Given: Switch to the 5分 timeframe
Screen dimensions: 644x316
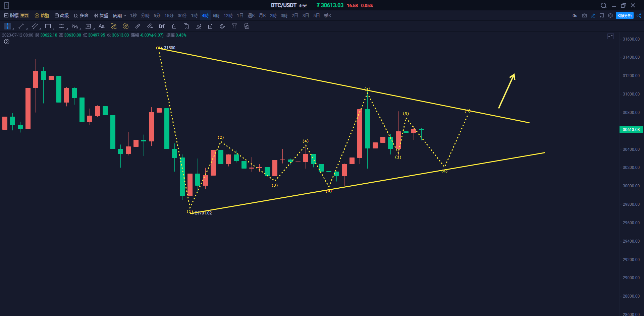Looking at the screenshot, I should click(x=157, y=15).
